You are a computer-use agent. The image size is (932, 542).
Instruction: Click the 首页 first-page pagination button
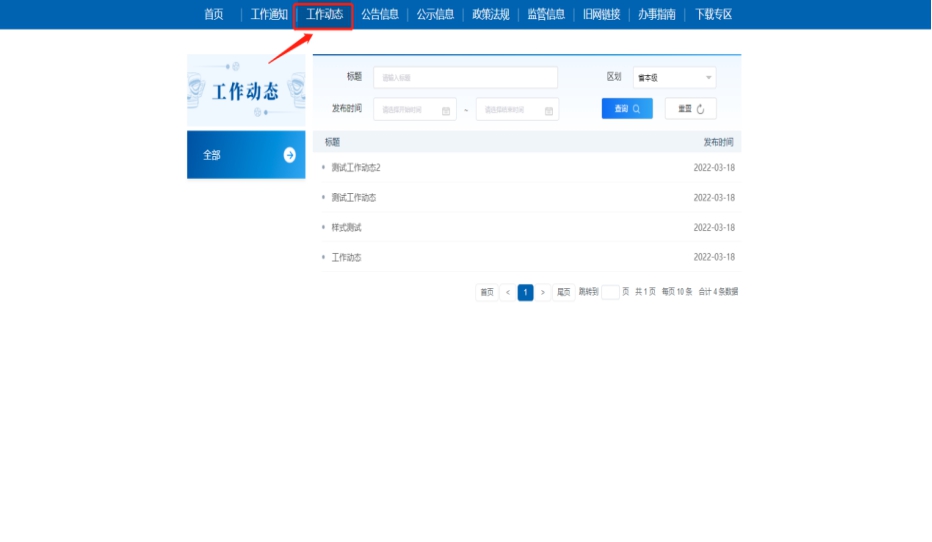487,292
